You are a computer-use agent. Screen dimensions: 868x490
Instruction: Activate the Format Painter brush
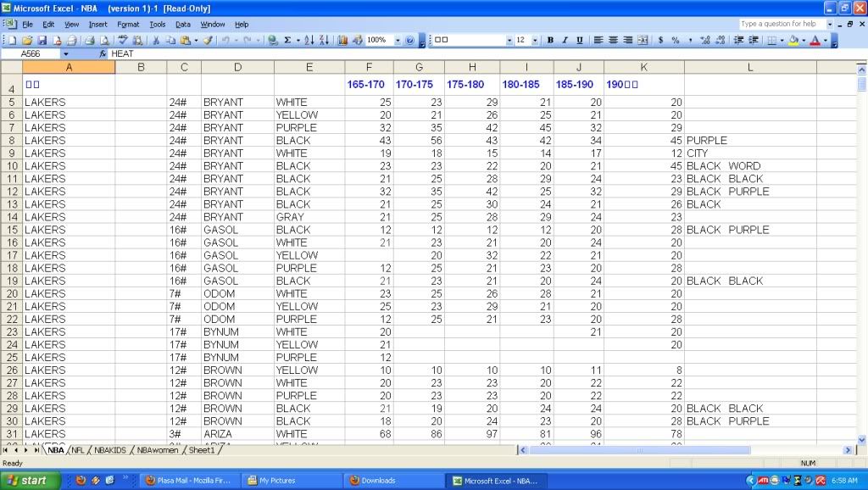pyautogui.click(x=209, y=40)
